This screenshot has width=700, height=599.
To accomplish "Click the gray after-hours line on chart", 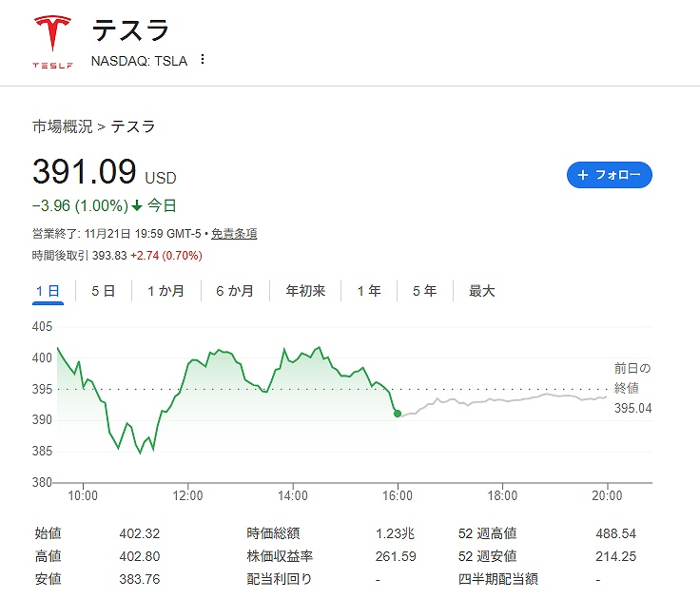I will 504,401.
